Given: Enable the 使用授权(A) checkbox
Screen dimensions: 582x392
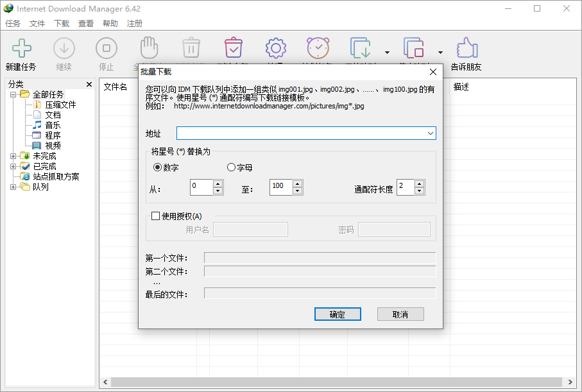Looking at the screenshot, I should (155, 216).
